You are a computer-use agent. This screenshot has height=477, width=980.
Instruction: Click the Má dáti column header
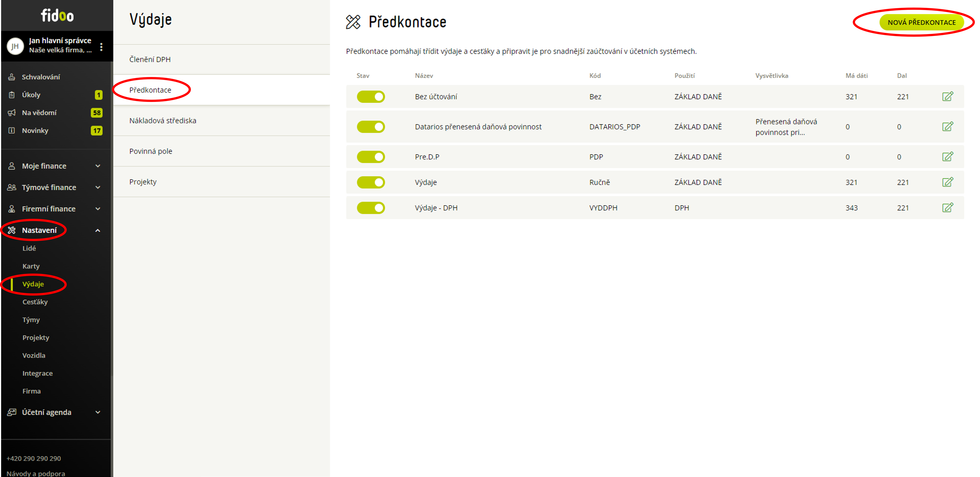click(x=856, y=76)
